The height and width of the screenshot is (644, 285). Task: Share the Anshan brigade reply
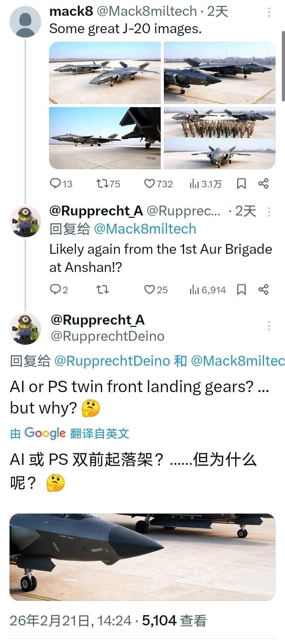point(263,290)
